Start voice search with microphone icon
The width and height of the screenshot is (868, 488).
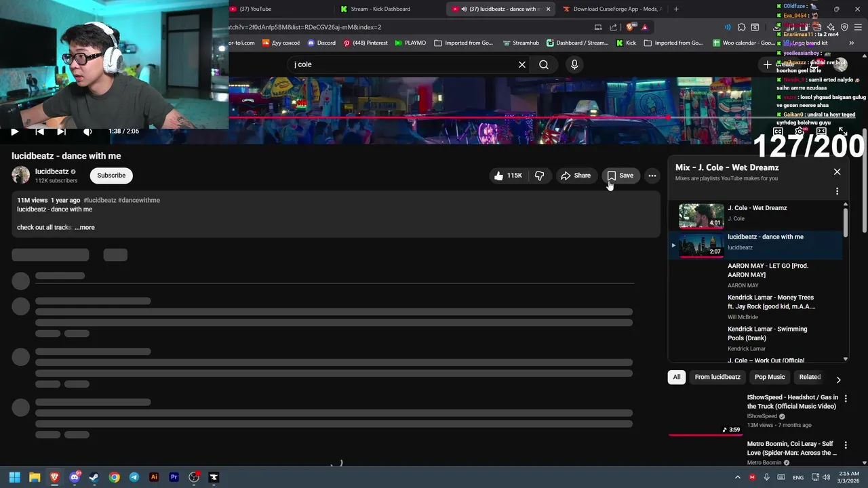click(574, 64)
